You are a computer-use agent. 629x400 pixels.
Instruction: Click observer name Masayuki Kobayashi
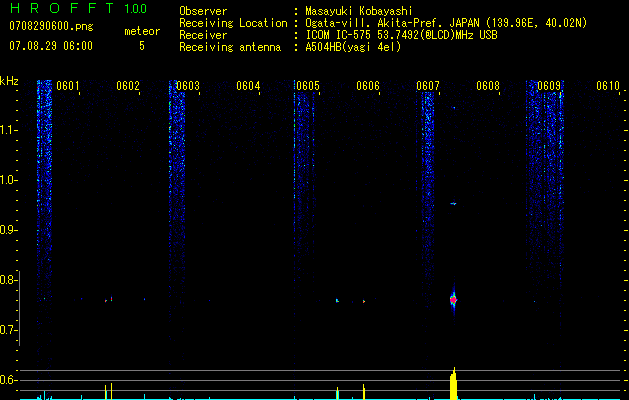tap(359, 11)
